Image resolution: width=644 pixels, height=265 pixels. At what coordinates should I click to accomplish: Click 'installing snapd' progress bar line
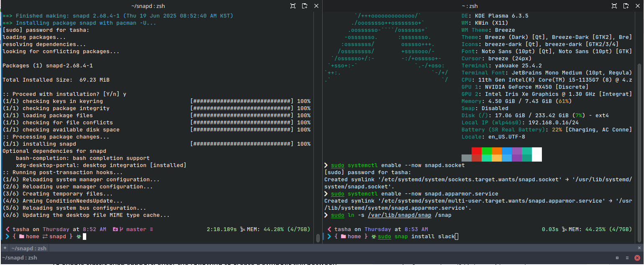pos(157,144)
